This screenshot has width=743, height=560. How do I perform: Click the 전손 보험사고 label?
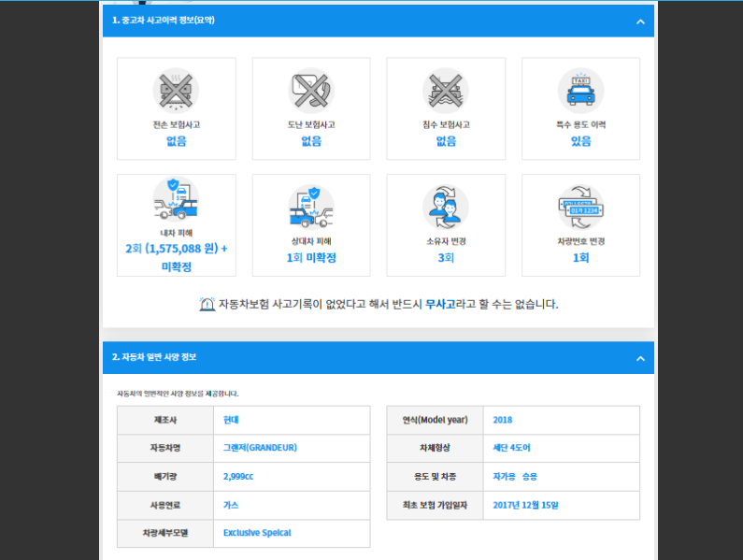[x=177, y=124]
